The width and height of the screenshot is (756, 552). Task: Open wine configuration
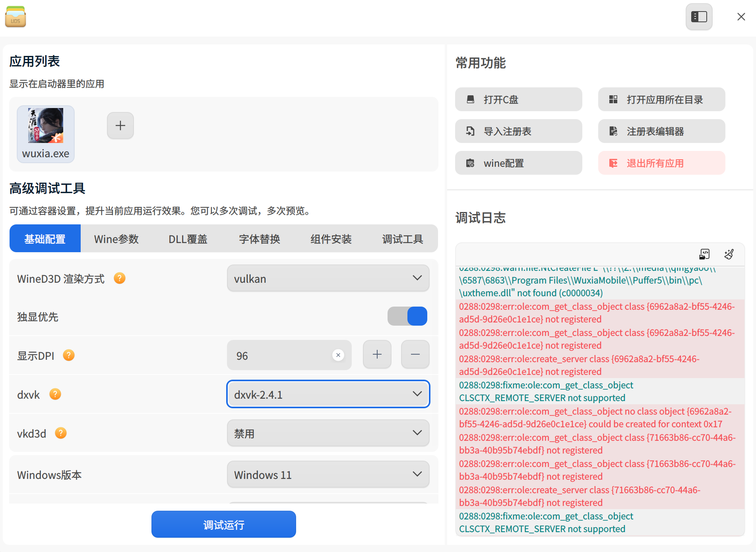[518, 163]
